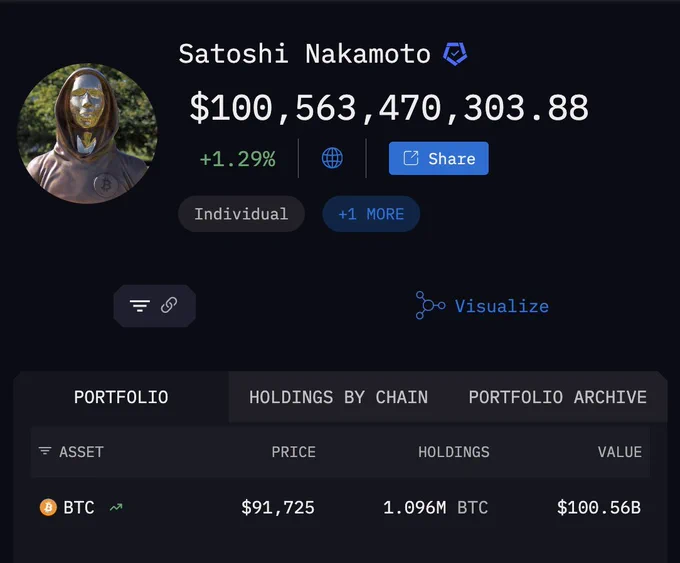Select the PORTFOLIO tab

pyautogui.click(x=121, y=397)
